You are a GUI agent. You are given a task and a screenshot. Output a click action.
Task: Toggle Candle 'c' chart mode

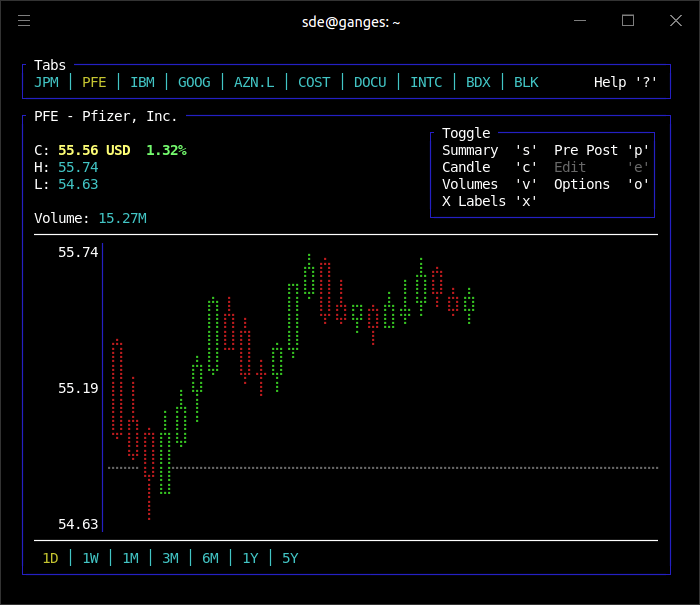(x=490, y=167)
